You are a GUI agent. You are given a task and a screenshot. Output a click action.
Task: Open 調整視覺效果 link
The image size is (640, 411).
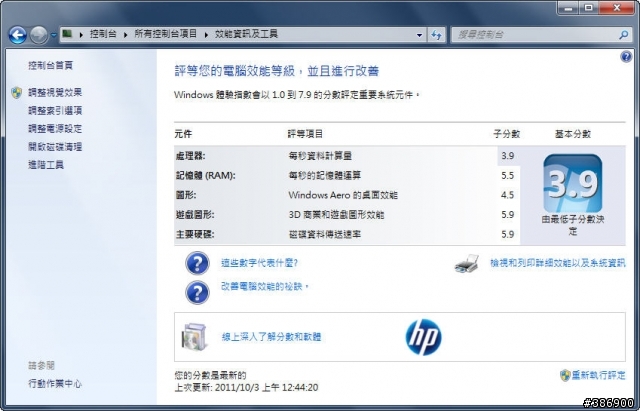point(55,93)
